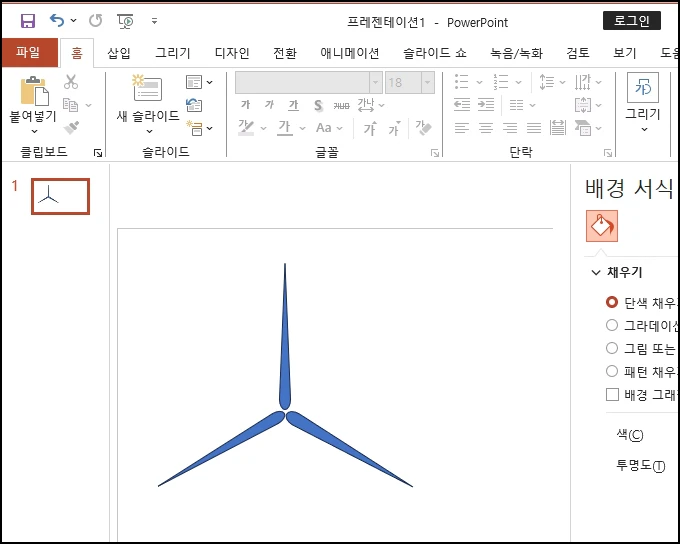
Task: Click the Bullets list icon
Action: [x=461, y=82]
